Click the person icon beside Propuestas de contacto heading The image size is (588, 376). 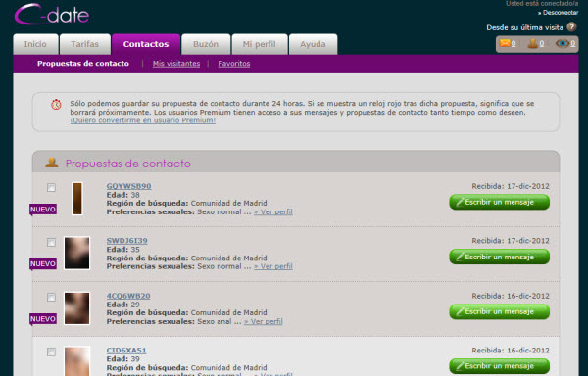pos(52,163)
